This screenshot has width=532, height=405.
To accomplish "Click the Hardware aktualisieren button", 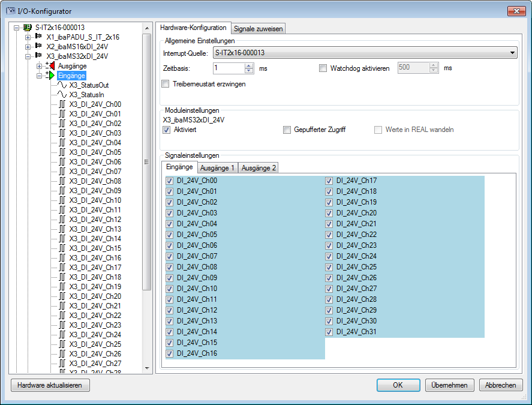I will click(50, 385).
